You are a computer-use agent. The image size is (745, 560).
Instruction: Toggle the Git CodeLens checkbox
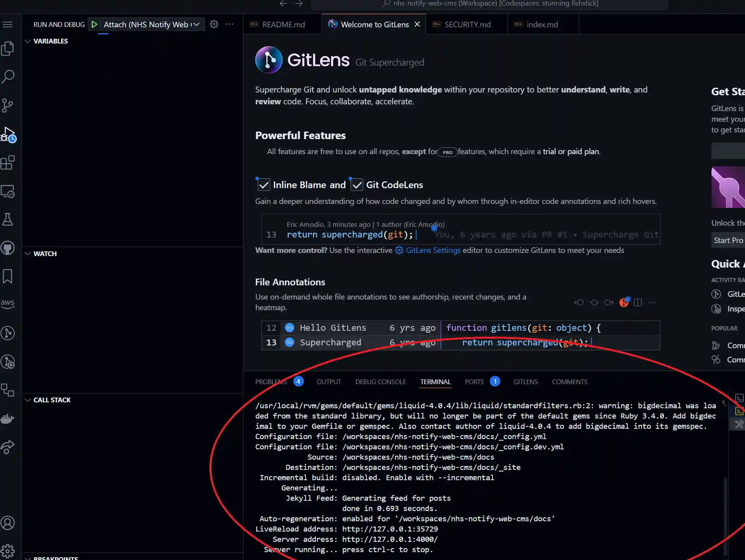[x=357, y=185]
